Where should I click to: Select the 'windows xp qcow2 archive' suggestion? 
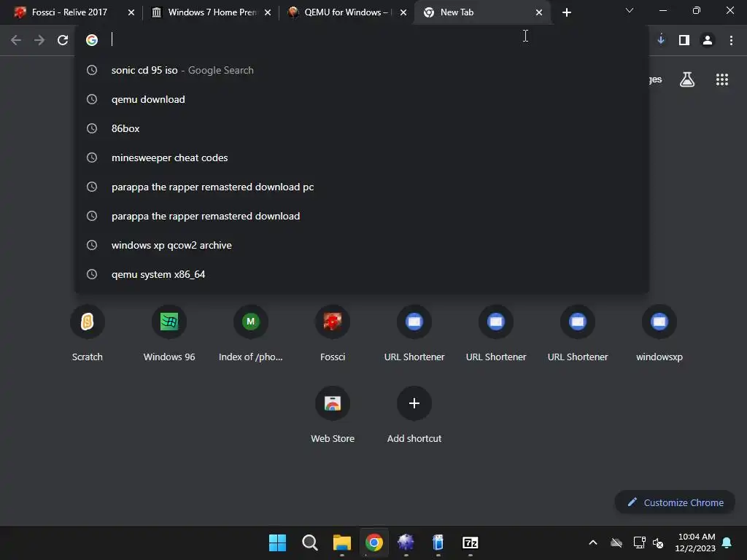362,245
